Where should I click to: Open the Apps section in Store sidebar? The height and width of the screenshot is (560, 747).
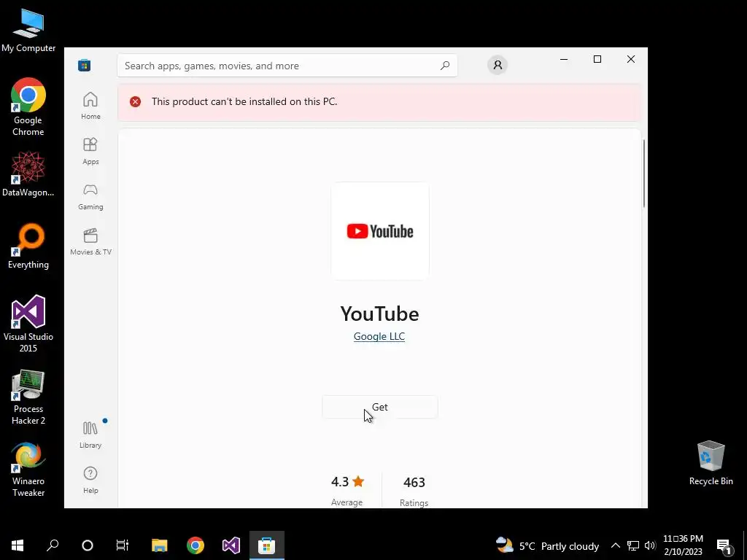(90, 151)
